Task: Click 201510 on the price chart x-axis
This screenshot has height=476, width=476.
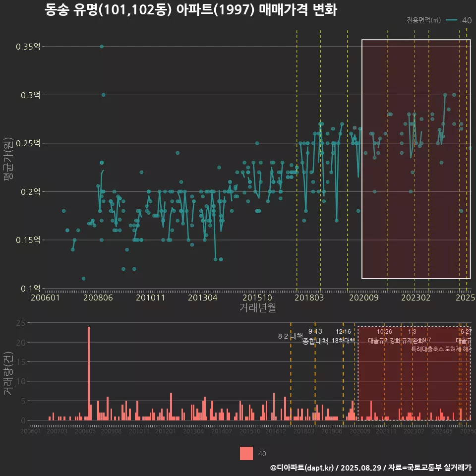Action: click(x=257, y=297)
